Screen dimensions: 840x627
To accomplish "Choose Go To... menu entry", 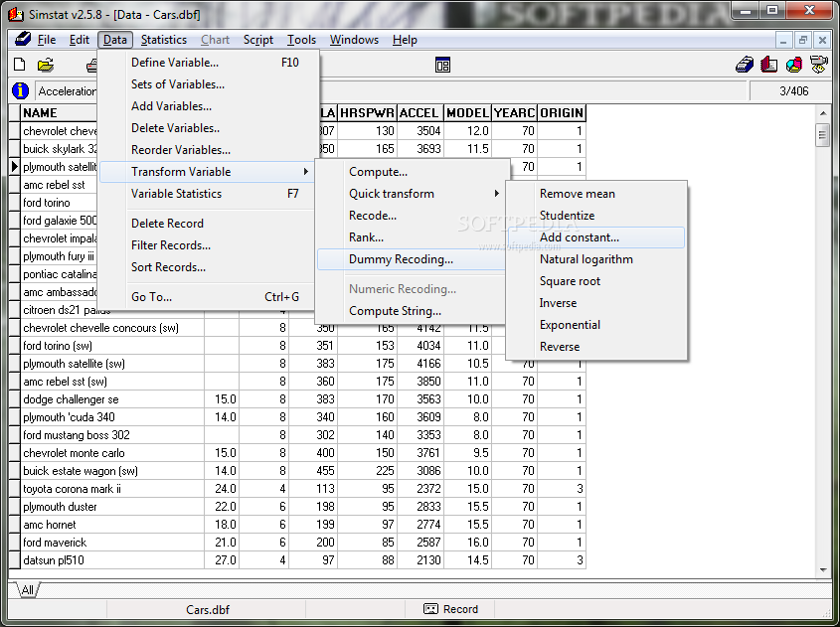I will pyautogui.click(x=209, y=297).
